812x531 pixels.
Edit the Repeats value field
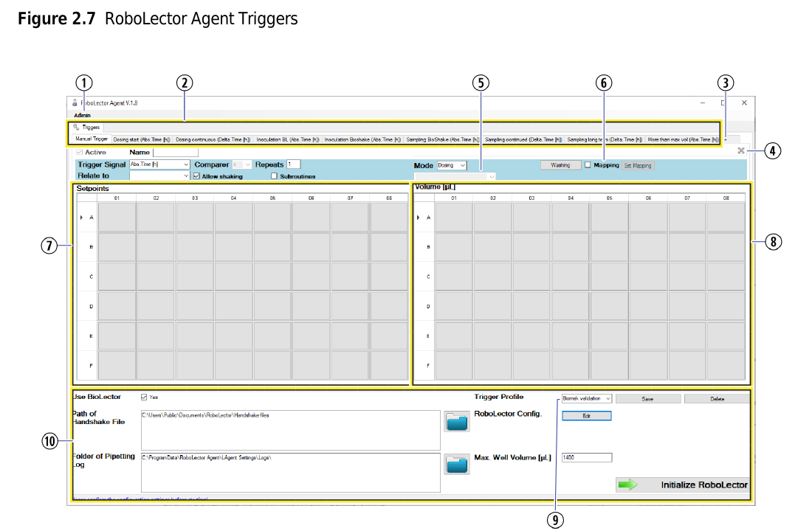click(294, 164)
